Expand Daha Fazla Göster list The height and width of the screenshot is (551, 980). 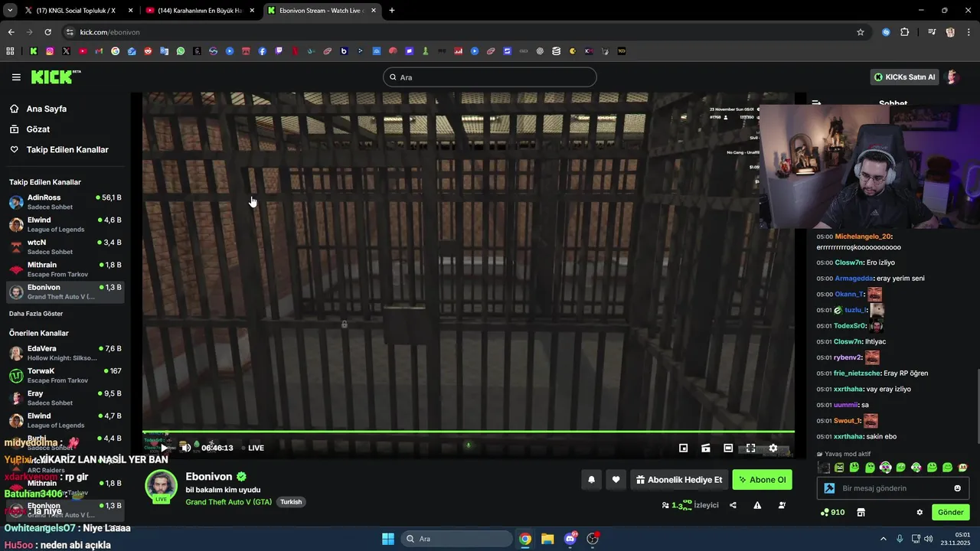[36, 314]
